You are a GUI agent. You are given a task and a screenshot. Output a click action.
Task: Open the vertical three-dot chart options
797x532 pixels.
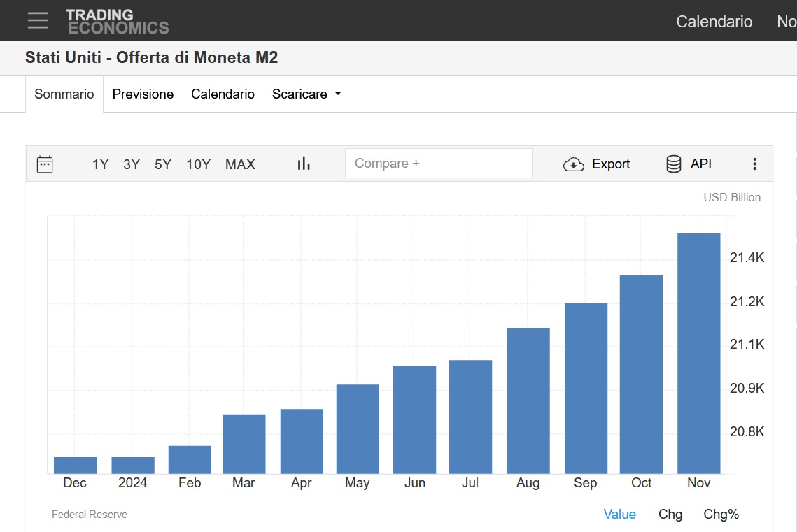pyautogui.click(x=754, y=164)
